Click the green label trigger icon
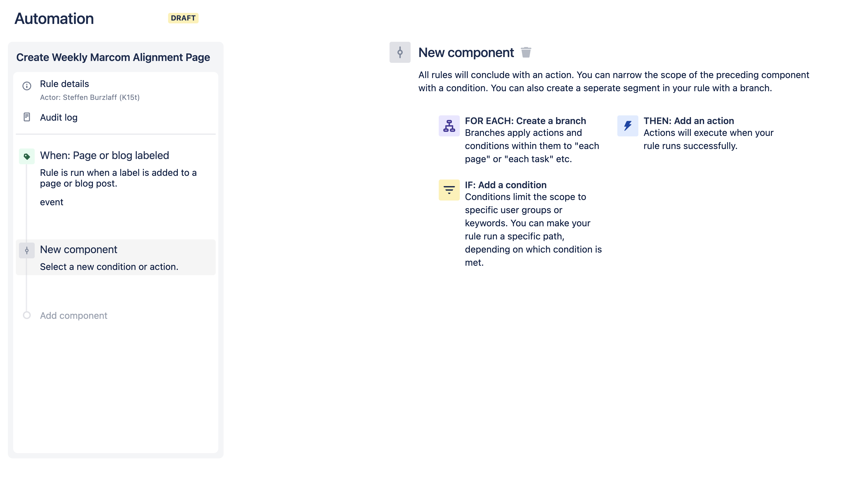 [x=27, y=156]
